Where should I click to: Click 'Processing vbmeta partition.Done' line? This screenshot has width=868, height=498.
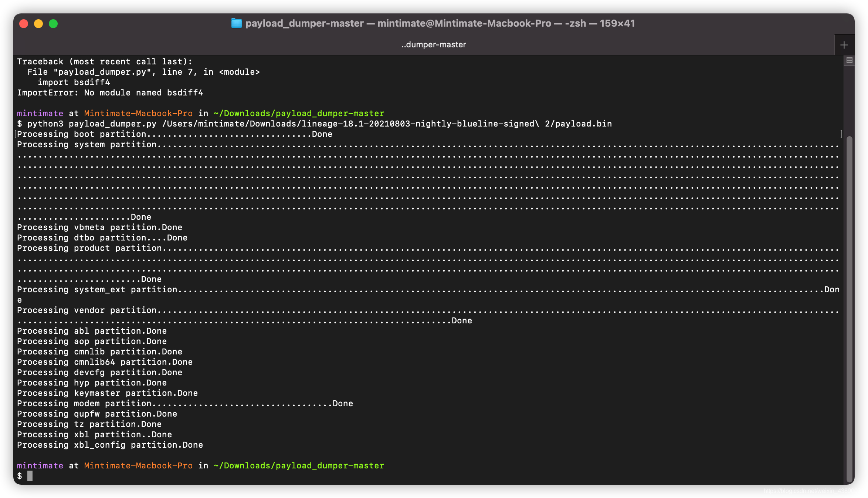click(x=100, y=227)
